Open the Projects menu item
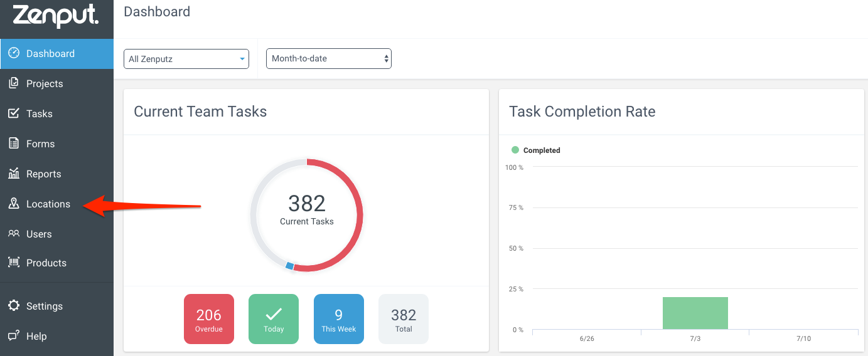 pos(56,84)
